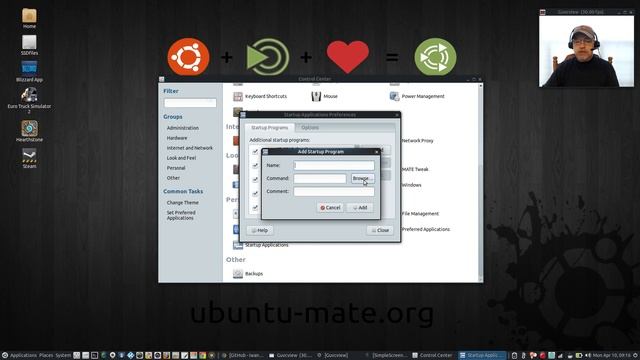
Task: Open the Home folder desktop icon
Action: pos(29,18)
